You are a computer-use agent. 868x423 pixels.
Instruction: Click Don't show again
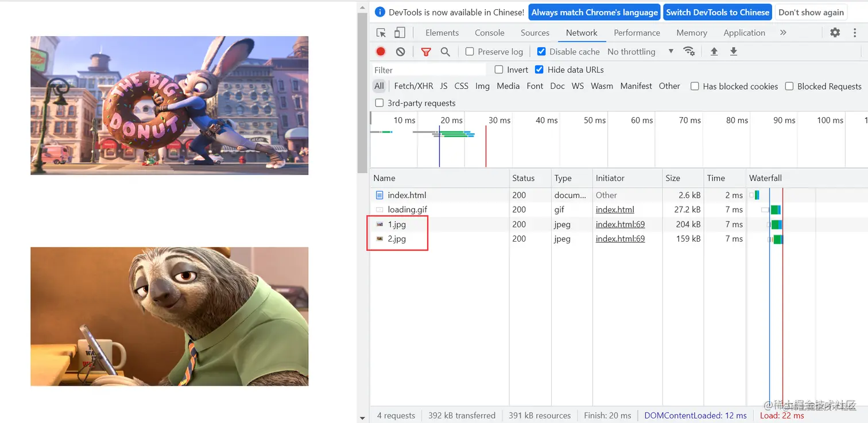(811, 12)
